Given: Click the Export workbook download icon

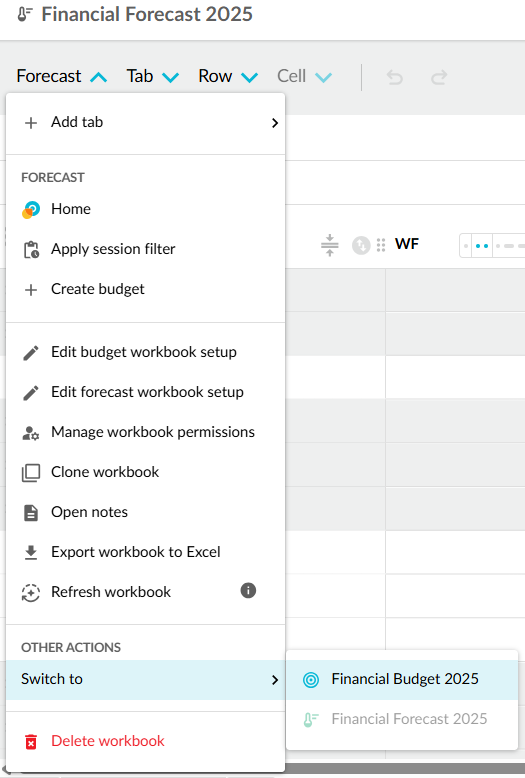Looking at the screenshot, I should click(x=31, y=552).
